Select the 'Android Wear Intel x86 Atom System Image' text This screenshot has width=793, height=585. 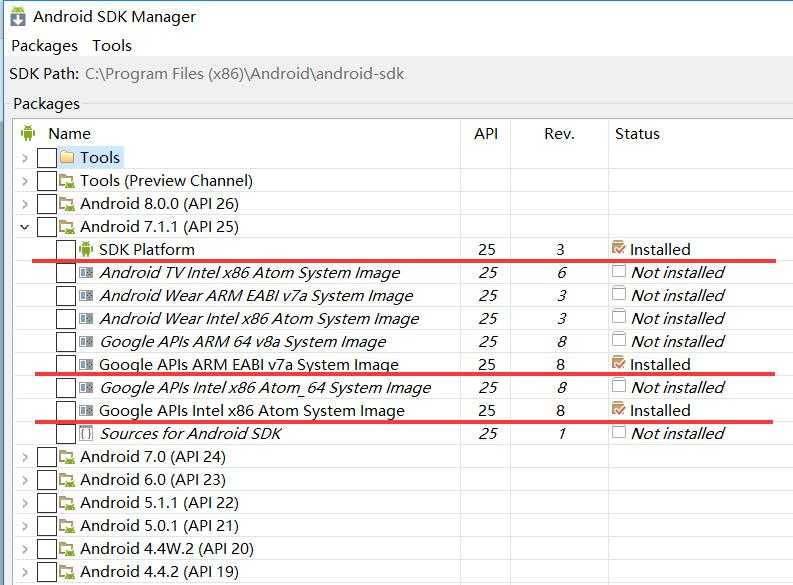tap(259, 319)
